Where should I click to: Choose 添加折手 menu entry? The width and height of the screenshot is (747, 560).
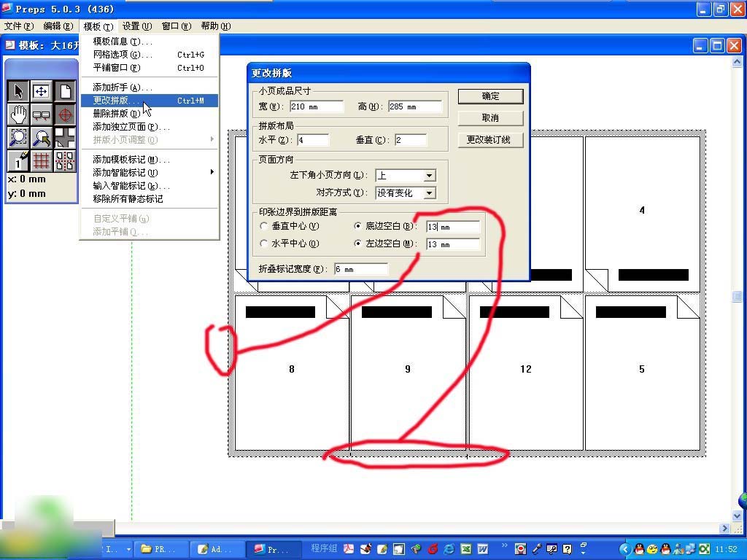click(x=149, y=87)
